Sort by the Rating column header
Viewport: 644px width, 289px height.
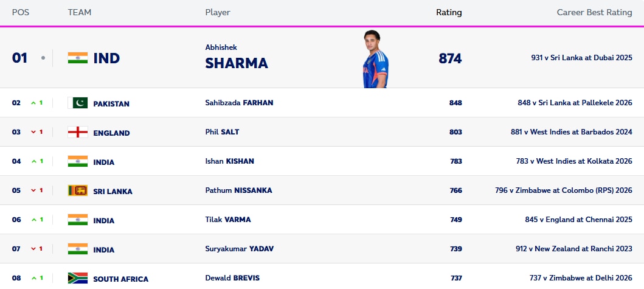pos(449,12)
